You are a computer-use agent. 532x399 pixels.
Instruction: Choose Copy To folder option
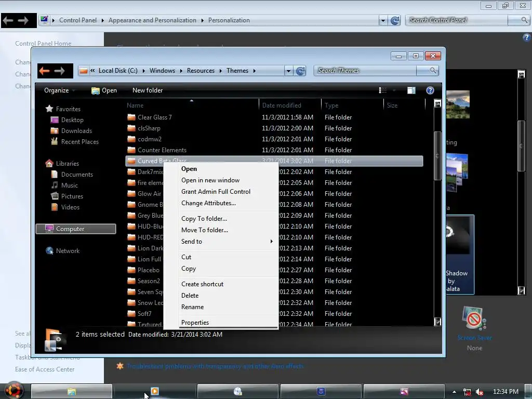pos(204,219)
